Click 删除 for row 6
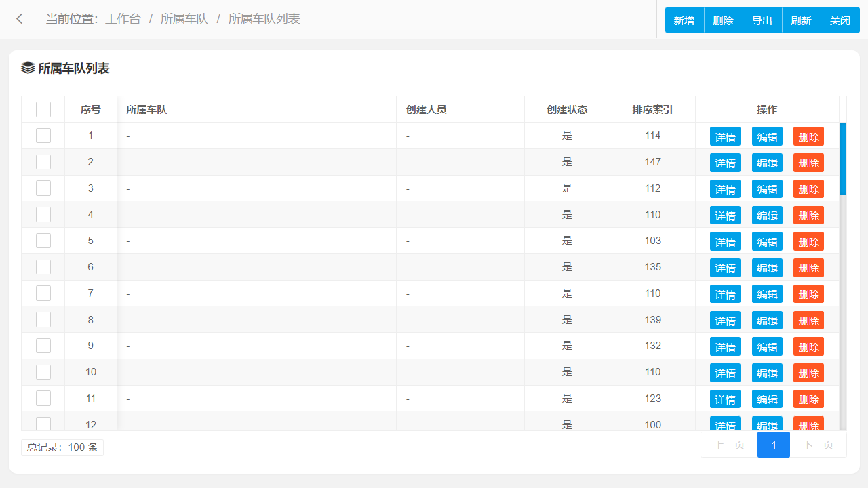This screenshot has width=868, height=488. 808,268
